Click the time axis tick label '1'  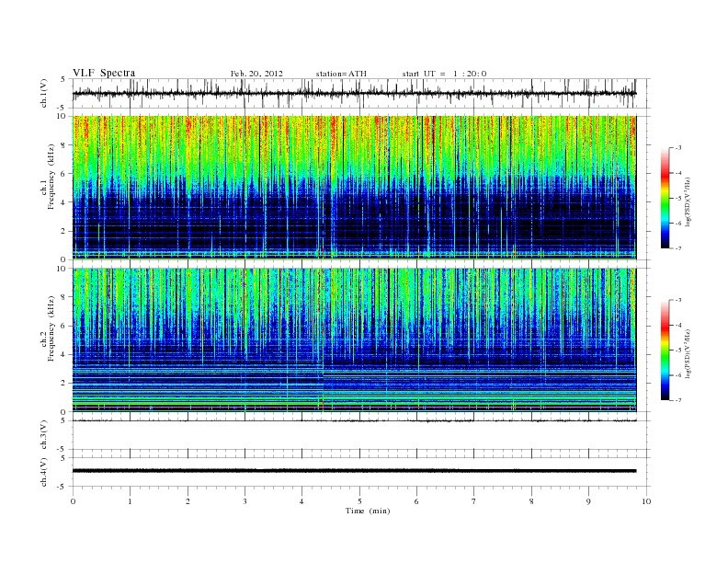130,501
